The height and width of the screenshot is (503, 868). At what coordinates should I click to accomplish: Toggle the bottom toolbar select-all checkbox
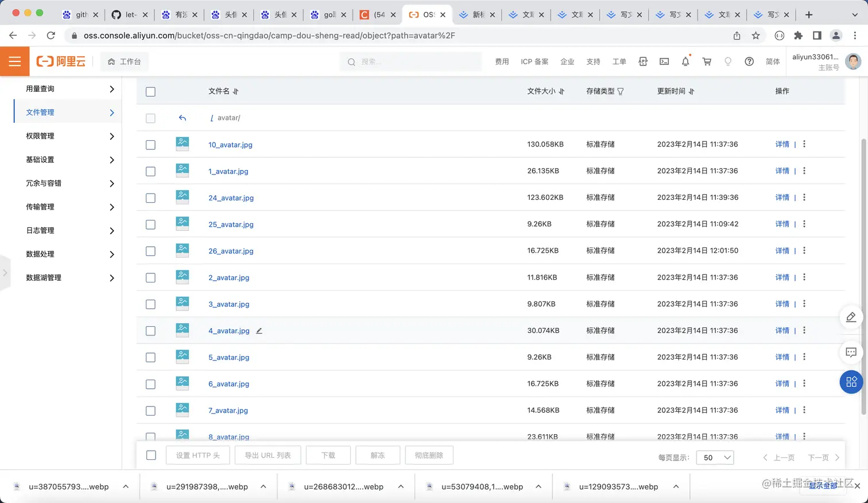(151, 455)
